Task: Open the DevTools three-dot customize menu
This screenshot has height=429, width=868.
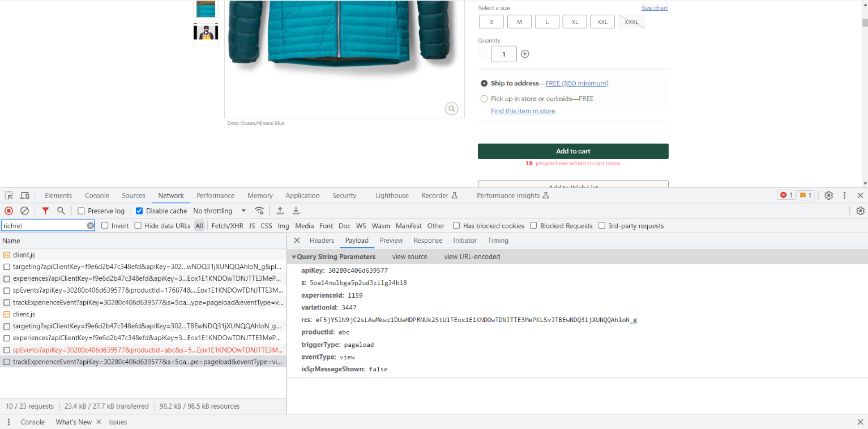Action: point(844,196)
